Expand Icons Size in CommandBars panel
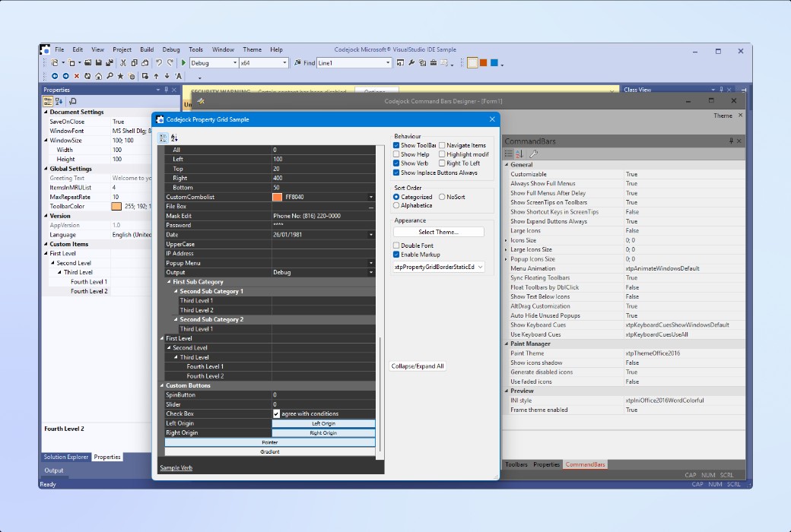Image resolution: width=791 pixels, height=532 pixels. coord(507,240)
